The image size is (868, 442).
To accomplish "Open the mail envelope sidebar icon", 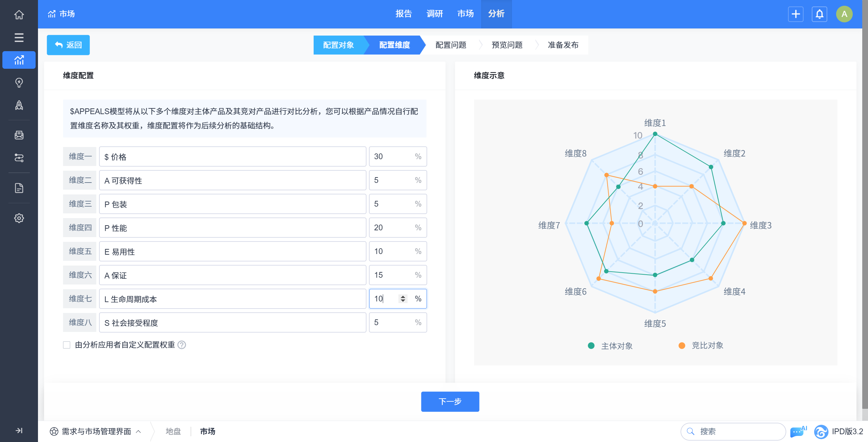I will pos(19,135).
